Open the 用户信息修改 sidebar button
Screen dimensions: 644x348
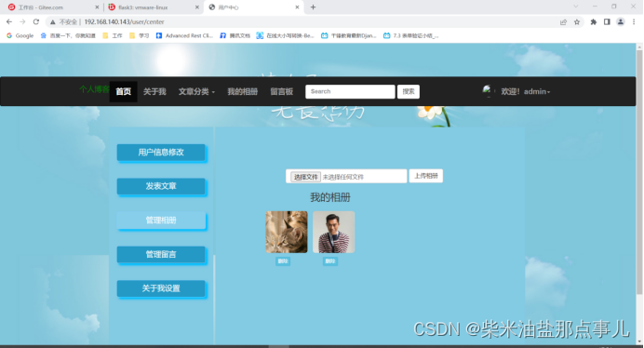tap(161, 153)
